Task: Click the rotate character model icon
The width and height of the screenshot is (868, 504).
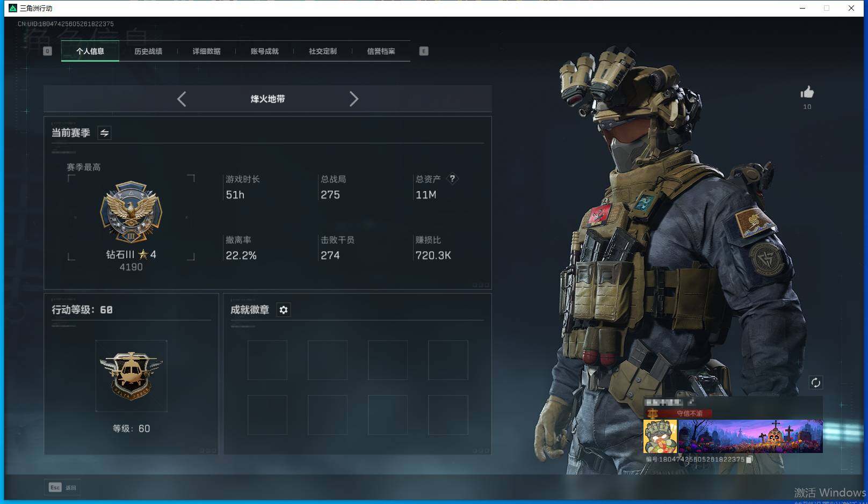Action: click(x=815, y=382)
